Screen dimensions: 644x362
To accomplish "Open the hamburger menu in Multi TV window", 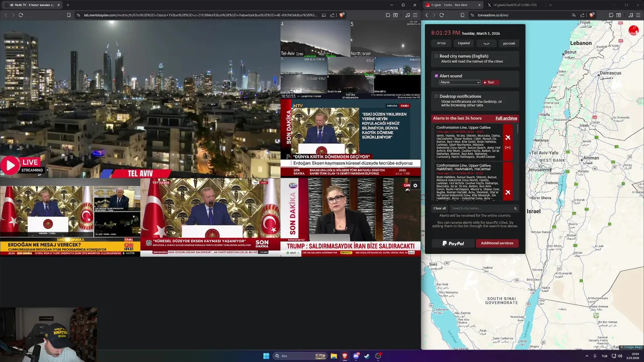I will click(415, 15).
